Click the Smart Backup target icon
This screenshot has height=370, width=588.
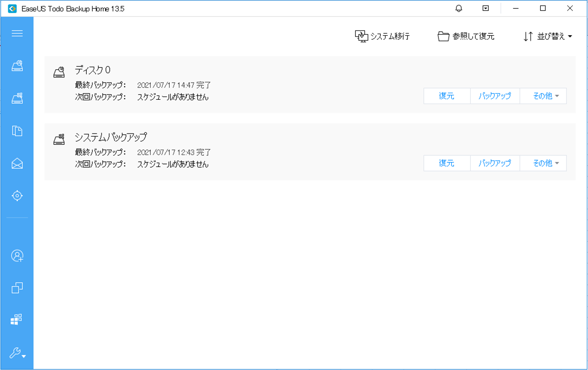point(17,196)
